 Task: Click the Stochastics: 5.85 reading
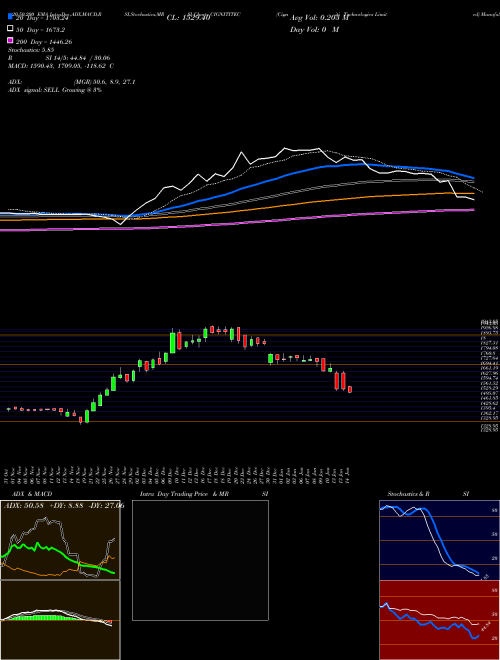pyautogui.click(x=31, y=50)
